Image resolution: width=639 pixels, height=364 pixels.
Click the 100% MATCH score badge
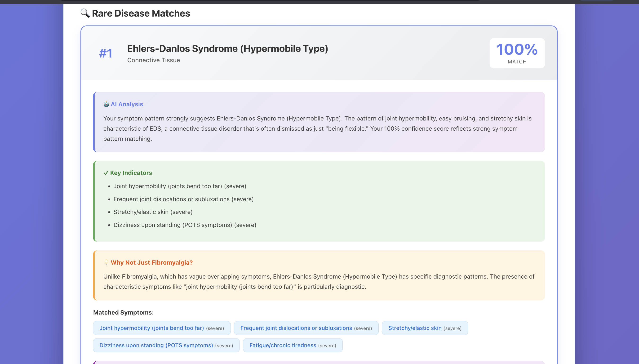517,53
